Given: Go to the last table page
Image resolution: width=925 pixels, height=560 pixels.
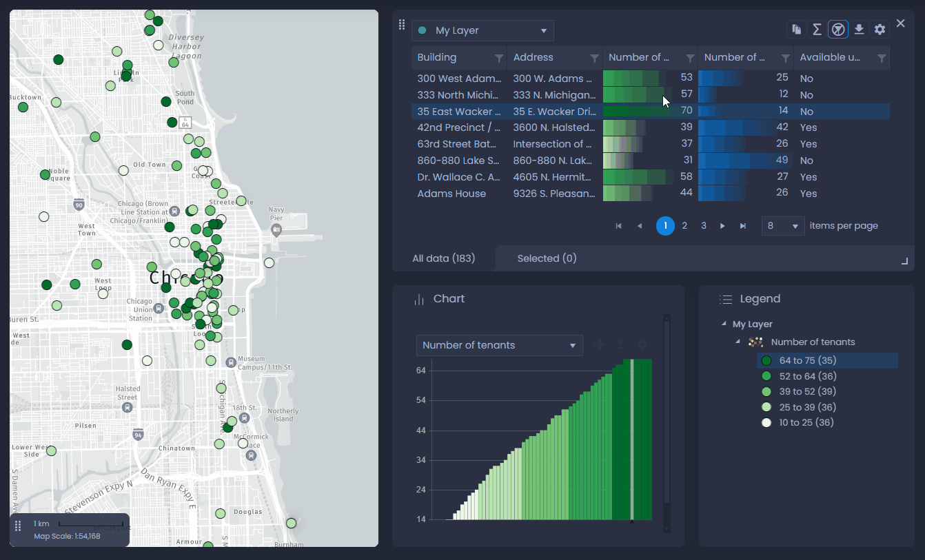Looking at the screenshot, I should point(742,226).
